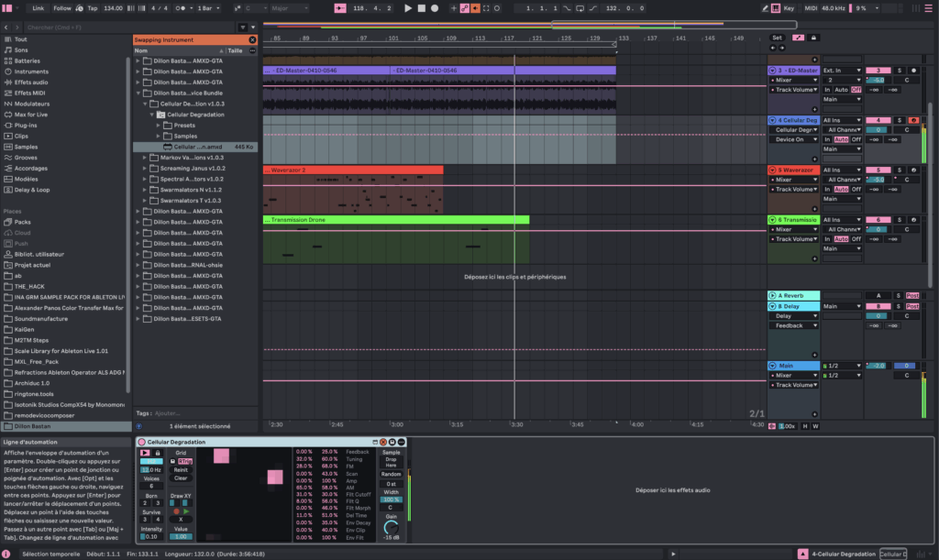
Task: Select the Transmission Drone clip header
Action: tap(396, 220)
